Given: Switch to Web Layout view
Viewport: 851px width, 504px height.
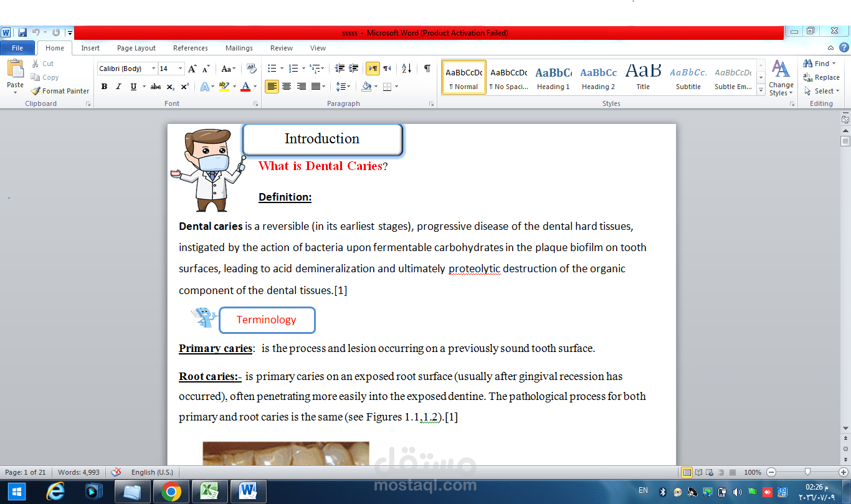Looking at the screenshot, I should pyautogui.click(x=710, y=472).
